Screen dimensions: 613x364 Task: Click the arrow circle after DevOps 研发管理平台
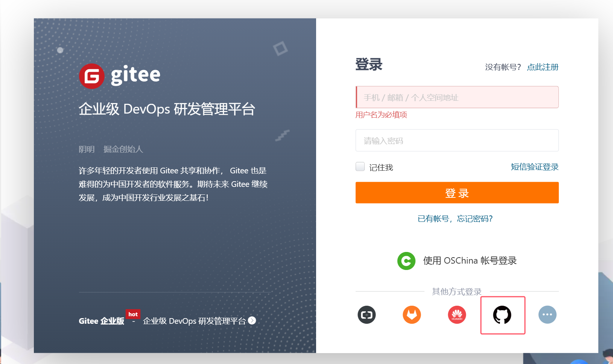tap(252, 321)
